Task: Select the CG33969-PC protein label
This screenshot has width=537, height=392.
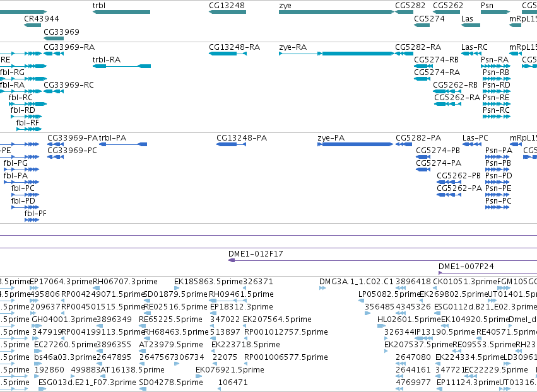Action: [72, 151]
